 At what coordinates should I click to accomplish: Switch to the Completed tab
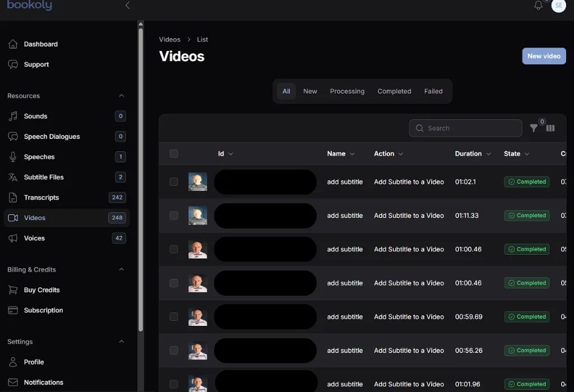pyautogui.click(x=394, y=91)
